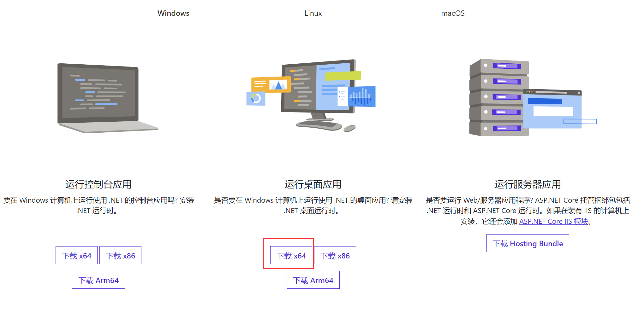Download the Hosting Bundle
The height and width of the screenshot is (313, 644).
pyautogui.click(x=528, y=243)
